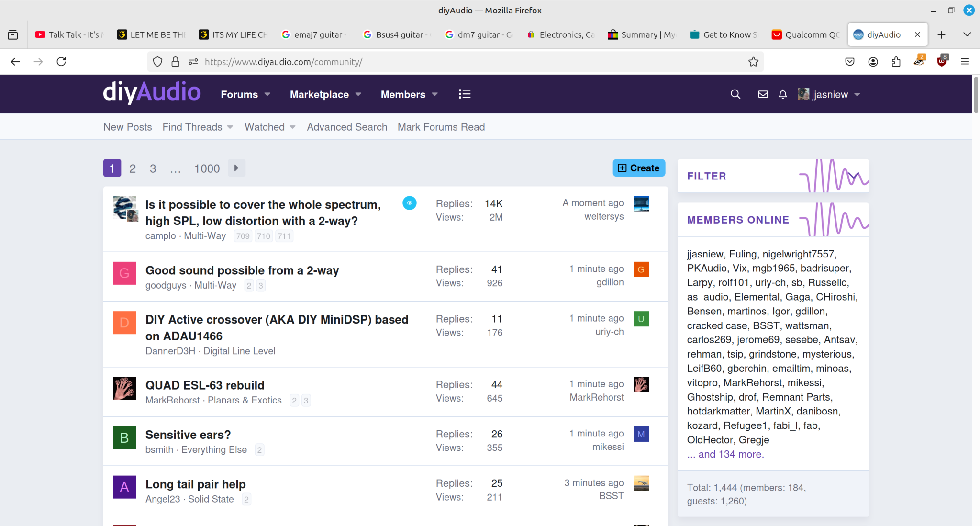
Task: Open thread QUAD ESL-63 rebuild
Action: 205,385
